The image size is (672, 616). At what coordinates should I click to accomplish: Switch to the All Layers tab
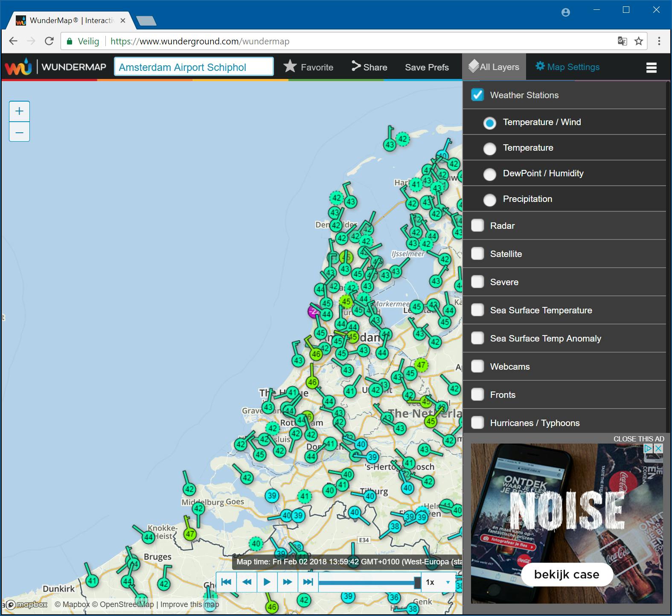click(494, 67)
